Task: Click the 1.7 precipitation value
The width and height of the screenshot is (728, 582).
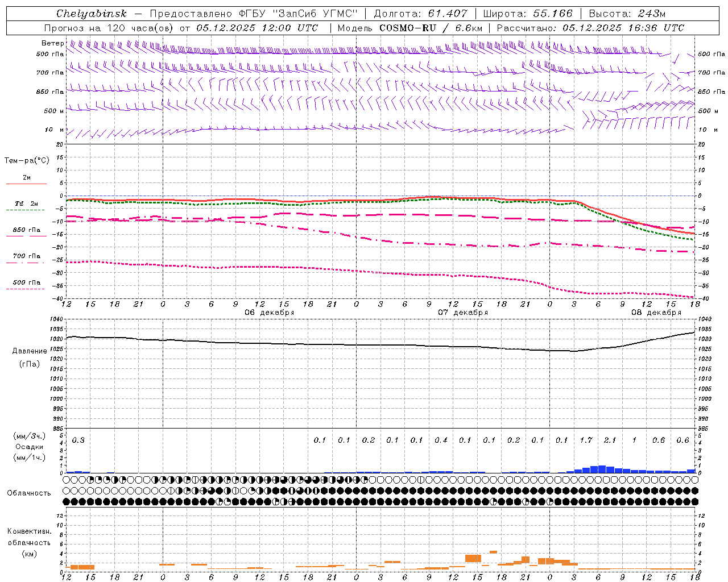Action: pos(586,440)
